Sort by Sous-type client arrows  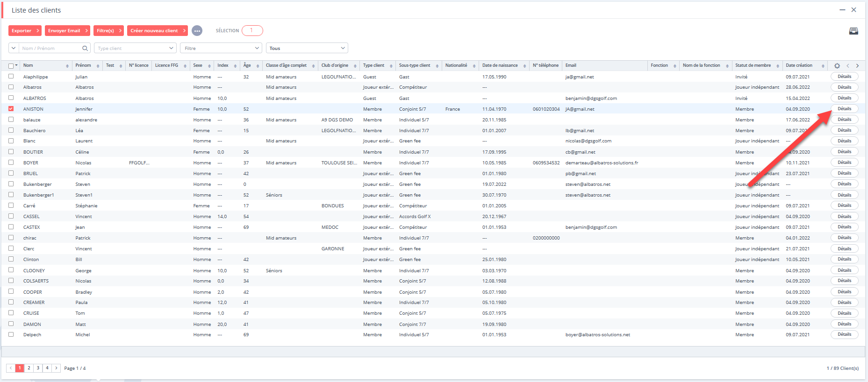coord(437,66)
